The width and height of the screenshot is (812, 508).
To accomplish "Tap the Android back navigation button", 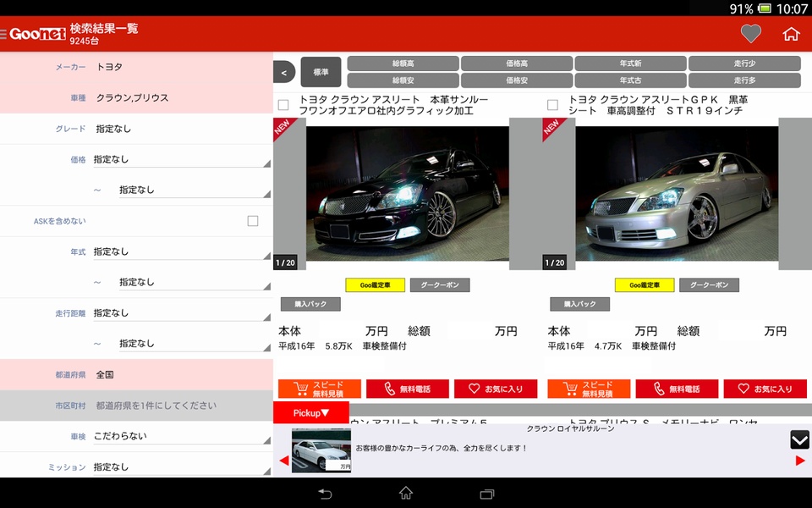I will click(x=325, y=494).
